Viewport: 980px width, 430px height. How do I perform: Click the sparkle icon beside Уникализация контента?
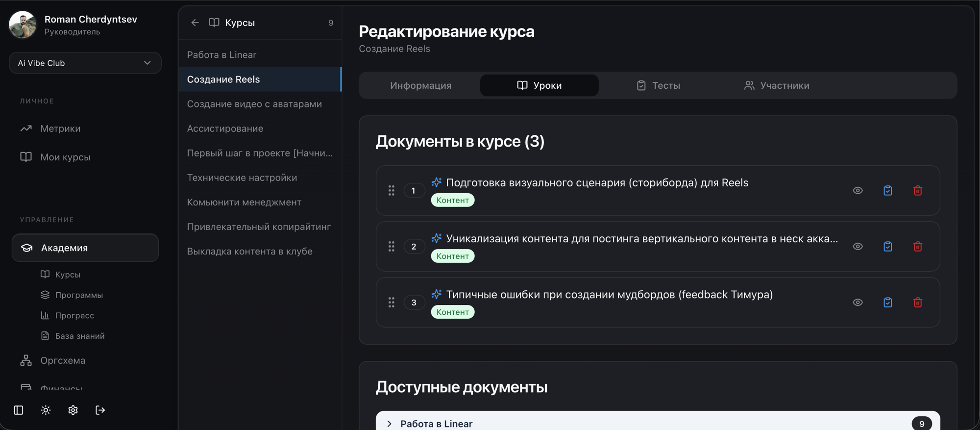click(436, 238)
